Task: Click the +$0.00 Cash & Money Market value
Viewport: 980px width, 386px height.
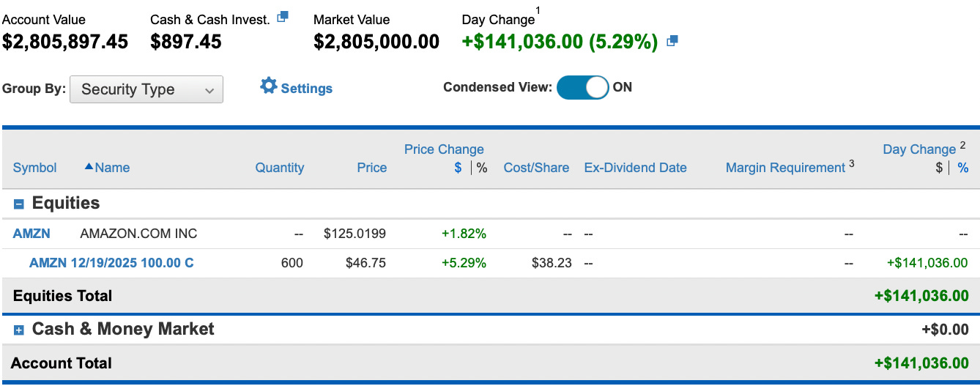Action: pos(945,330)
